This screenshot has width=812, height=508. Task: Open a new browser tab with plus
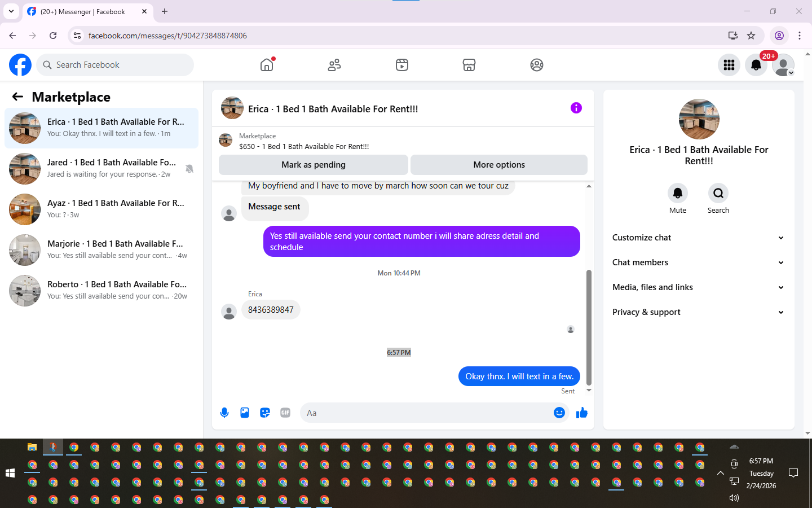click(x=165, y=11)
